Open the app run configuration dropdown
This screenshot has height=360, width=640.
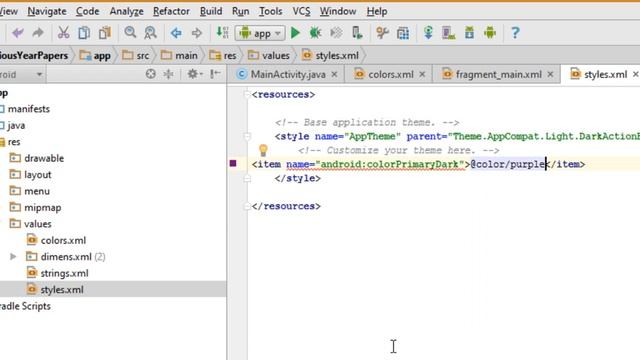(260, 33)
